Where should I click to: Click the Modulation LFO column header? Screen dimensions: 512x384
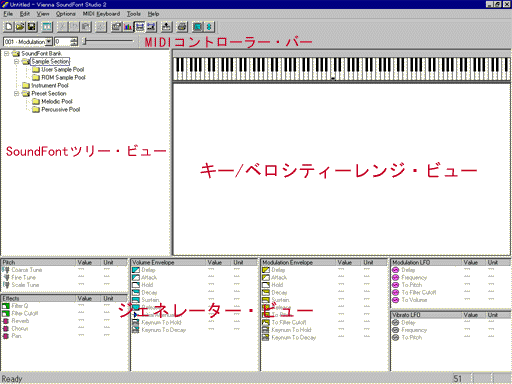tap(426, 262)
